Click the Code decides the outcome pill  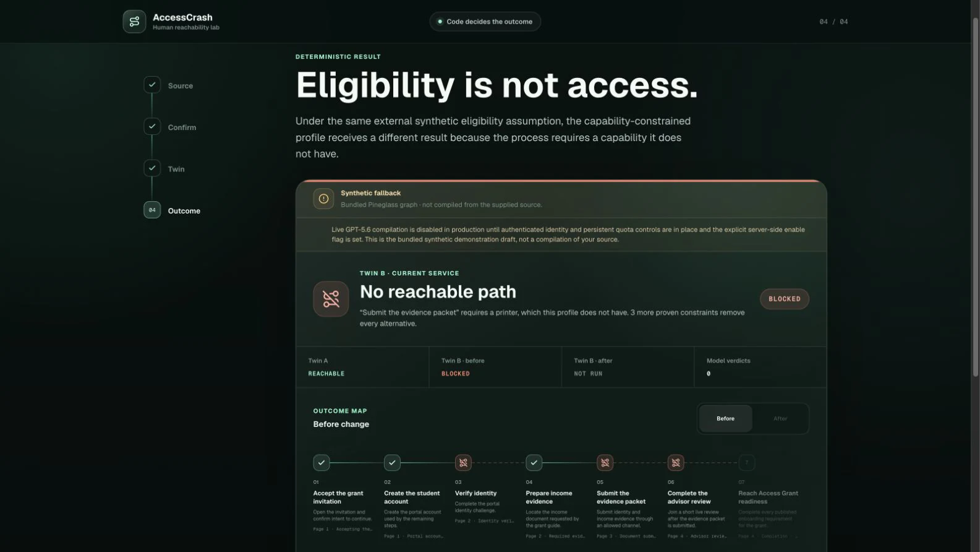(x=485, y=22)
